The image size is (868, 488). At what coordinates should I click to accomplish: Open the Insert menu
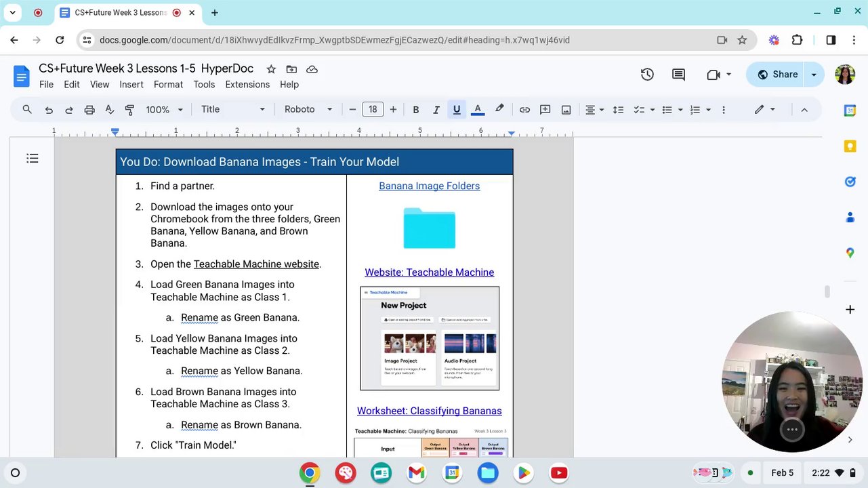(131, 85)
